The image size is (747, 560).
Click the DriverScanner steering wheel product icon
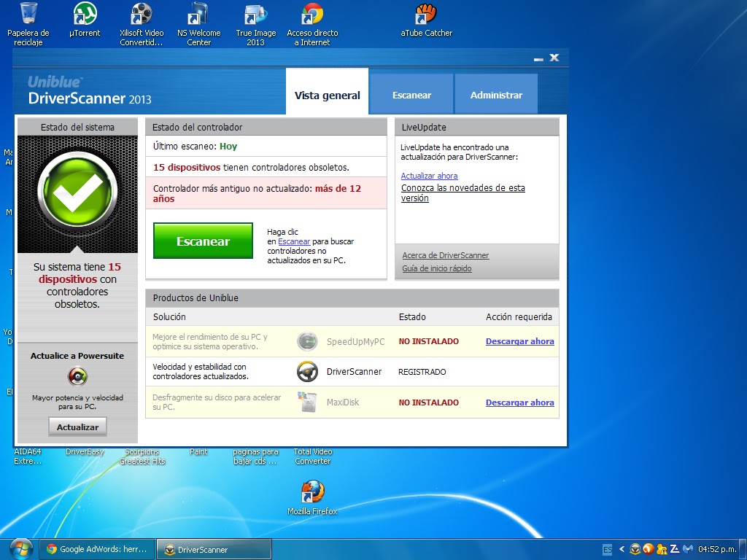pyautogui.click(x=307, y=371)
